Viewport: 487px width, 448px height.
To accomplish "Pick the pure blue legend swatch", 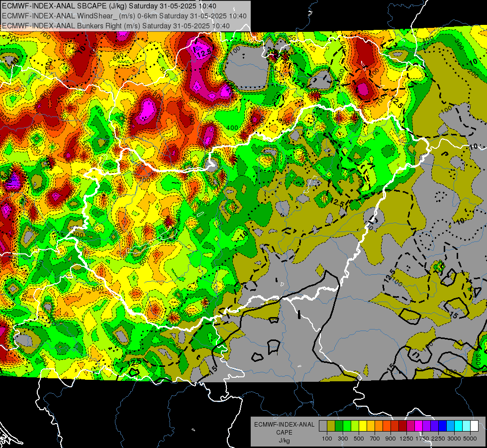I will pos(443,426).
